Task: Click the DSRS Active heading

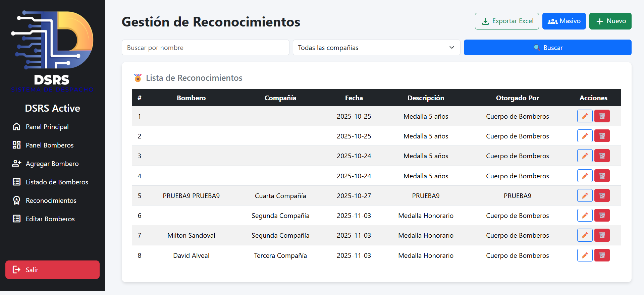Action: coord(52,108)
